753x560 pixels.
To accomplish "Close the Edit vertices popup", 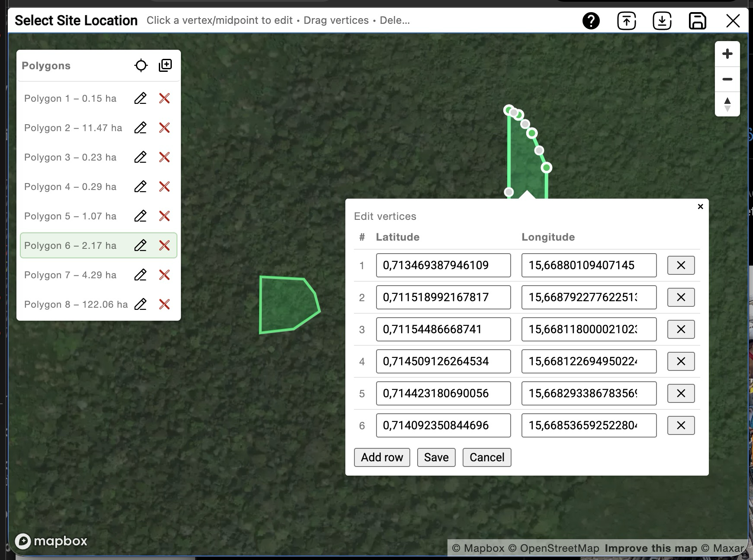I will [x=701, y=206].
